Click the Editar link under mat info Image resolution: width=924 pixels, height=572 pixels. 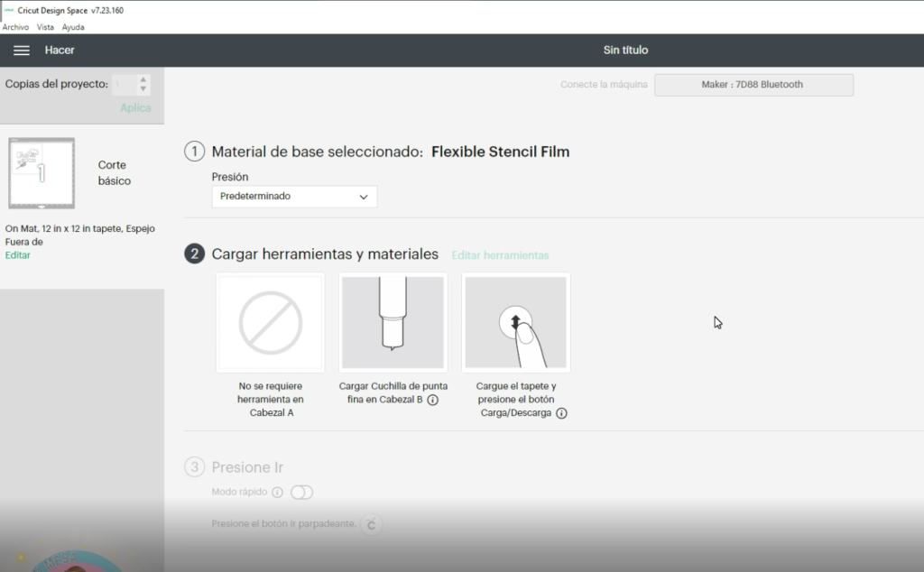tap(18, 255)
